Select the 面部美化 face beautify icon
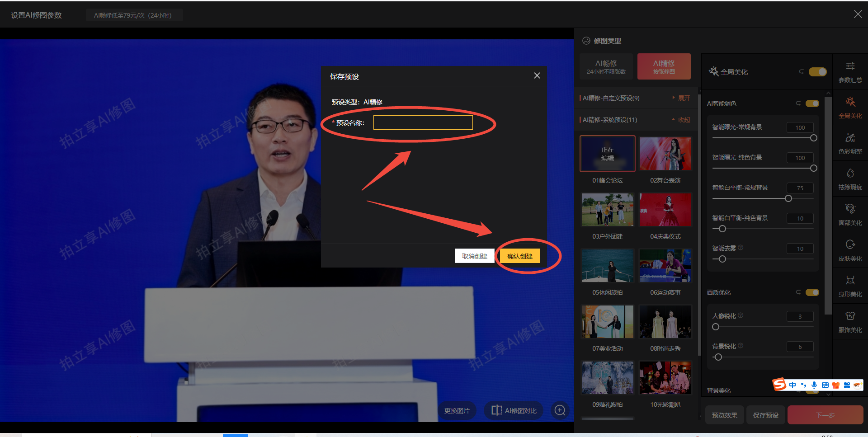868x437 pixels. click(850, 214)
